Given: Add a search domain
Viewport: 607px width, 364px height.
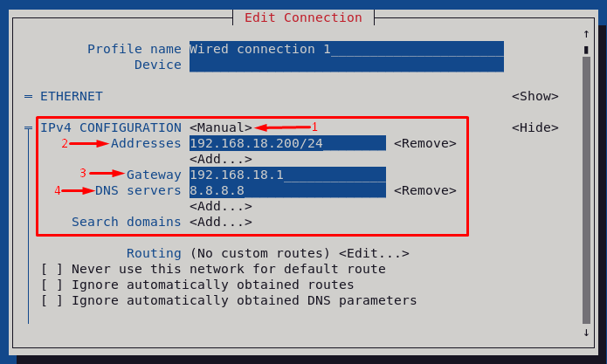Looking at the screenshot, I should click(221, 222).
